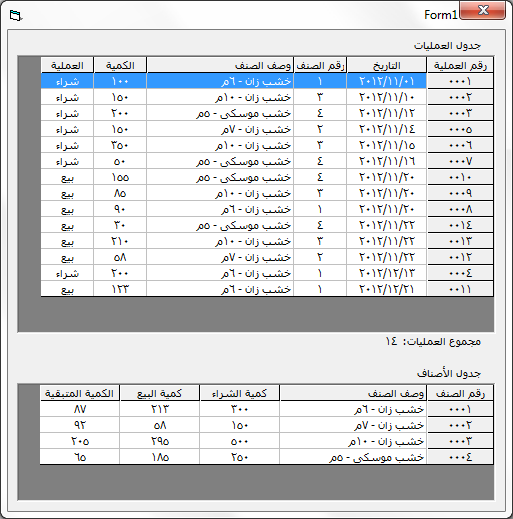Image resolution: width=513 pixels, height=519 pixels.
Task: Click the العملية column header
Action: pyautogui.click(x=67, y=65)
